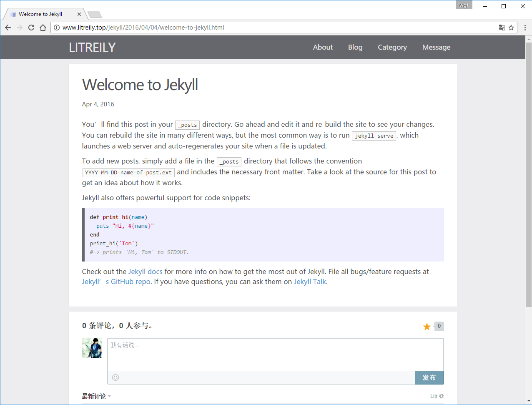
Task: Click the Welcome to Jekyll heading
Action: pos(140,85)
